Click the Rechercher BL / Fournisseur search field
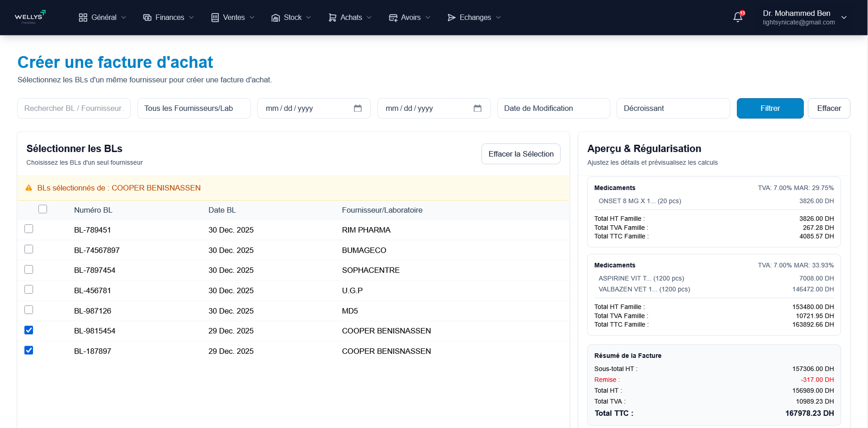868x428 pixels. 74,108
